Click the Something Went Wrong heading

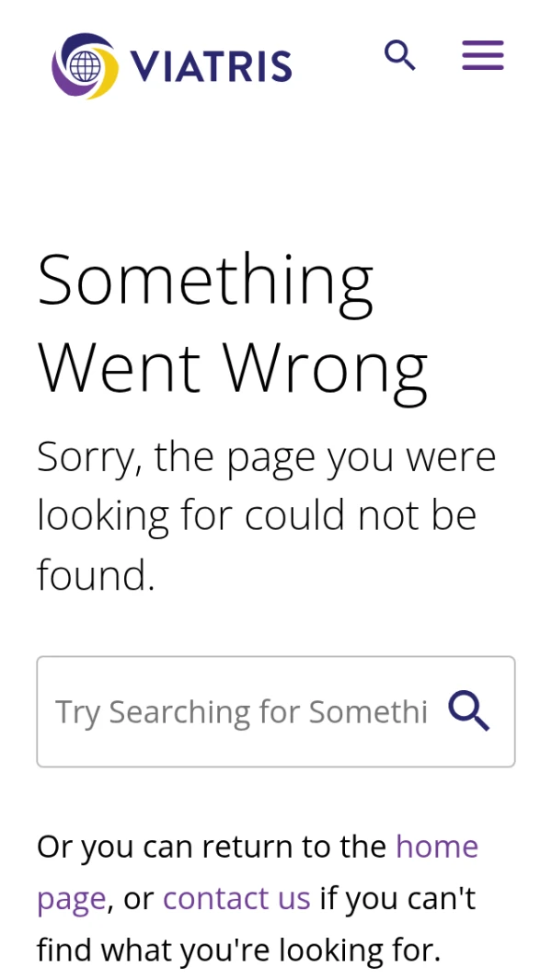[x=232, y=323]
